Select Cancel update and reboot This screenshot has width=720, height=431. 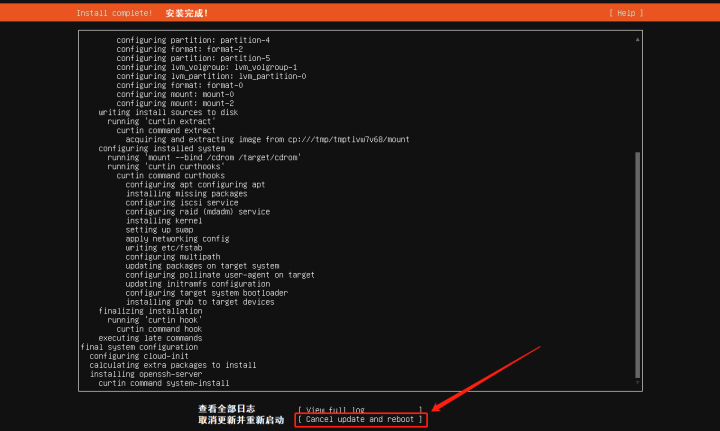360,419
